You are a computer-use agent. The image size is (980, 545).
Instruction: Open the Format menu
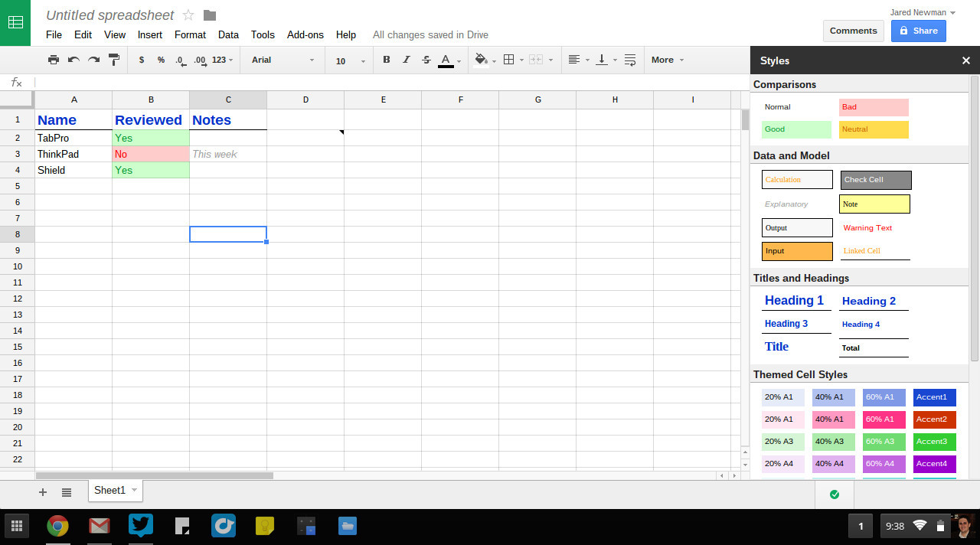click(x=190, y=34)
